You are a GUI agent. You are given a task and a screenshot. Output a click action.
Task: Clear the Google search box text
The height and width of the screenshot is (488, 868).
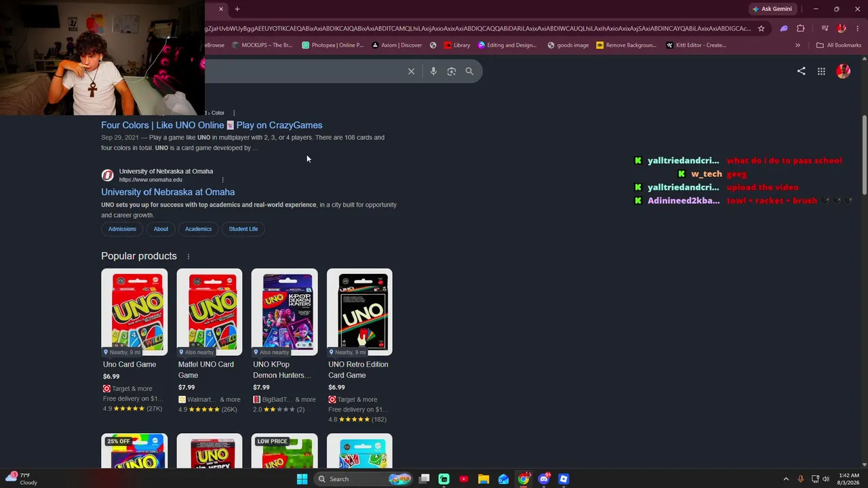(411, 71)
